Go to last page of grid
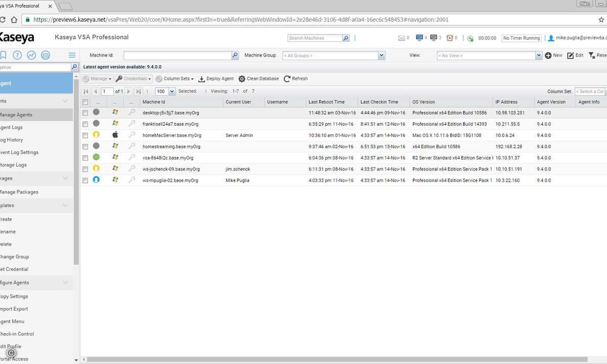 point(138,92)
